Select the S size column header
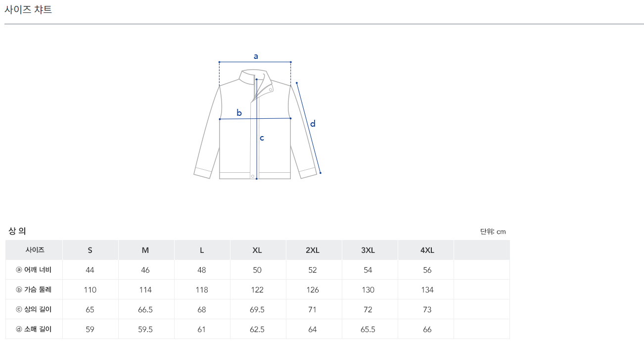644x343 pixels. tap(90, 250)
